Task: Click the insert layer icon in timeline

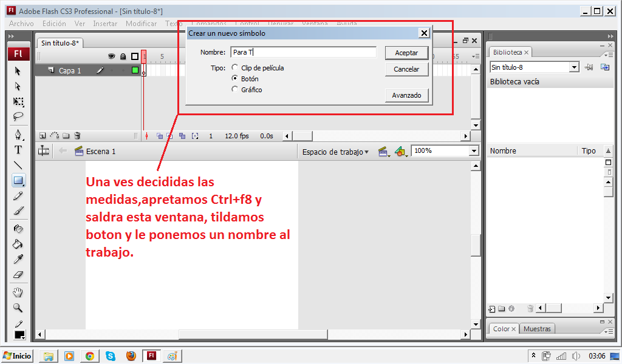Action: (x=43, y=136)
